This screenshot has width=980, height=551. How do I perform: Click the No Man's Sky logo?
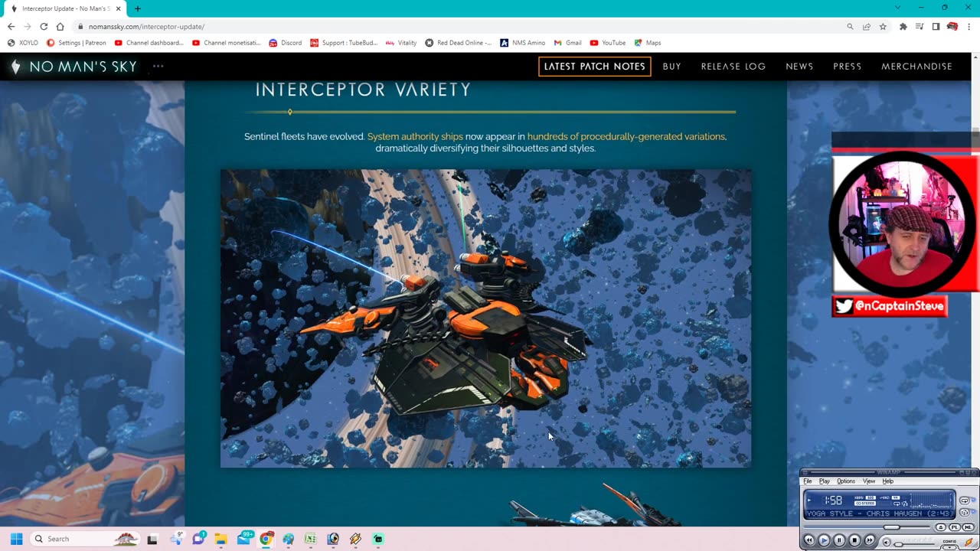[x=73, y=67]
